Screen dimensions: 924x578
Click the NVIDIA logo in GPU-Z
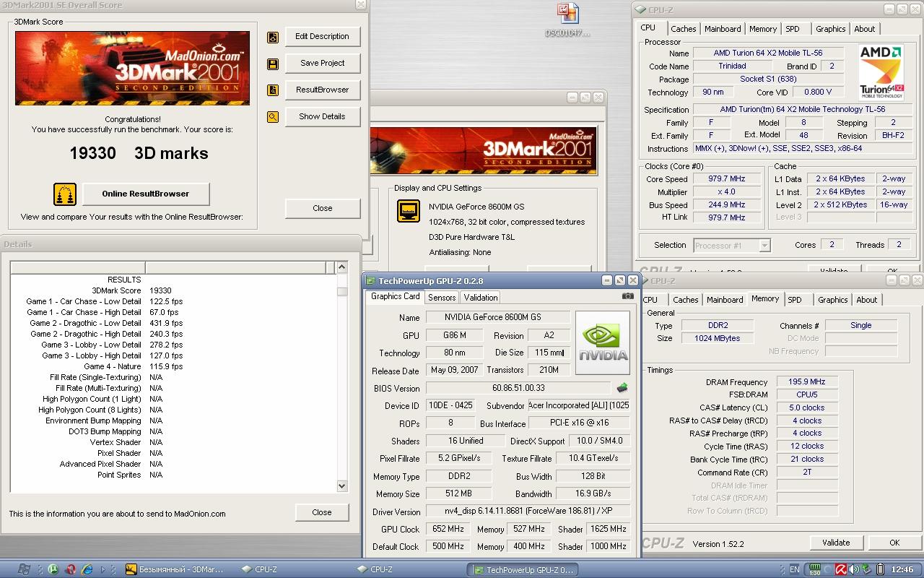pos(603,342)
